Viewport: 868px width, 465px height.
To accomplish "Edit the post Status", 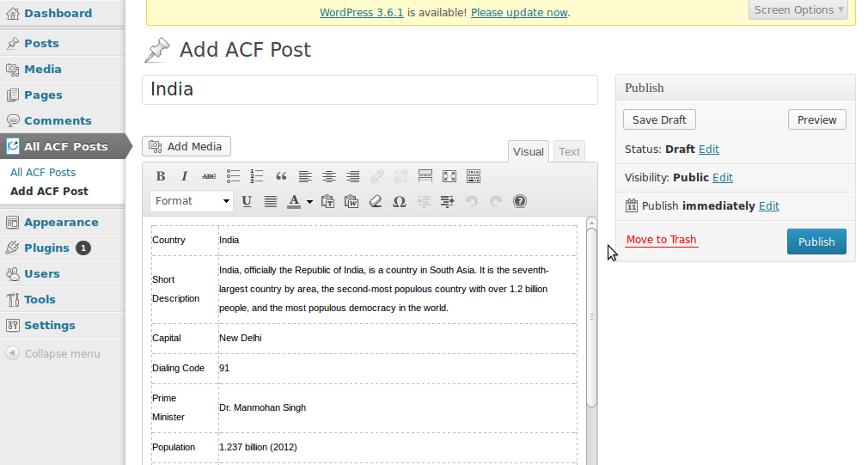I will [x=708, y=150].
